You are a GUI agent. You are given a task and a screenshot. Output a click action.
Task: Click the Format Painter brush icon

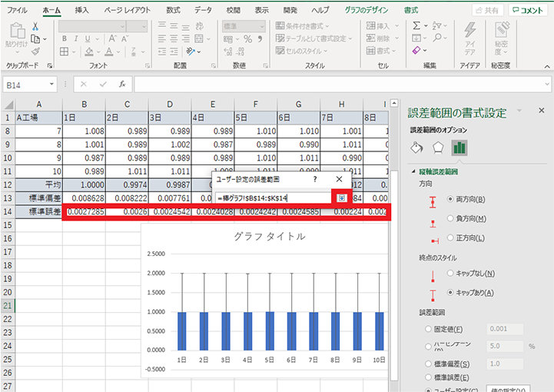click(x=35, y=51)
